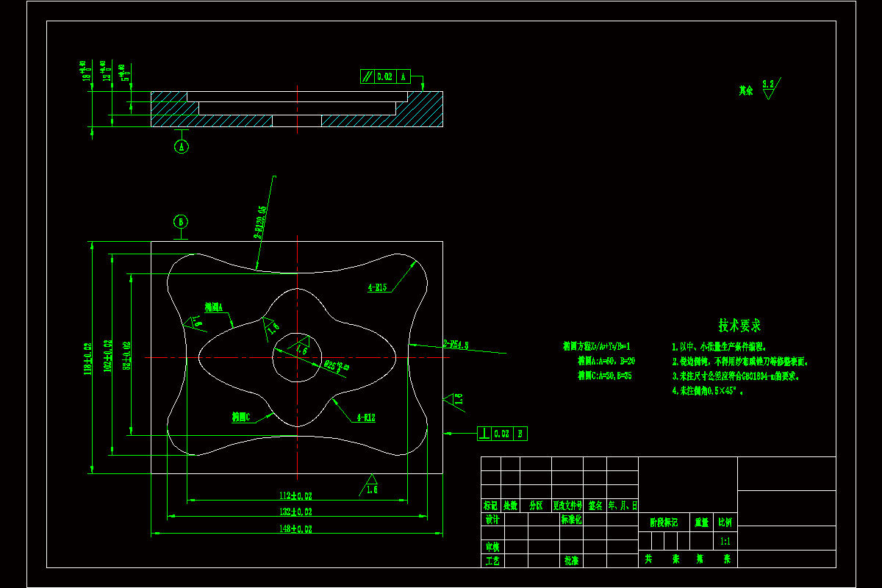Click the 比例 header cell
This screenshot has height=588, width=882.
(x=725, y=523)
